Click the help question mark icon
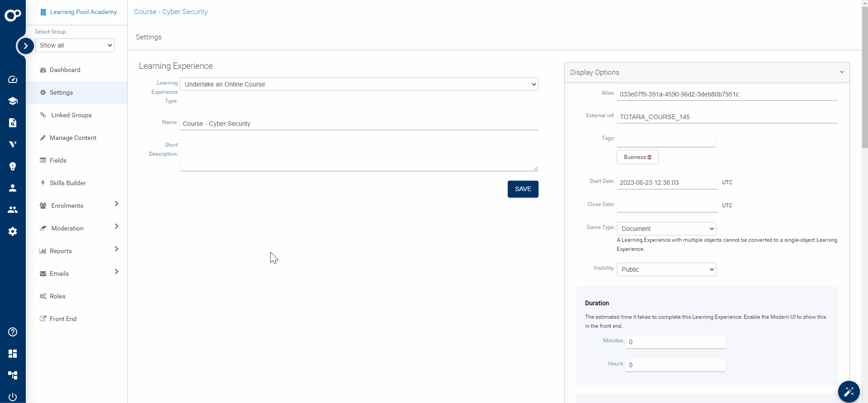This screenshot has width=868, height=403. pyautogui.click(x=13, y=332)
